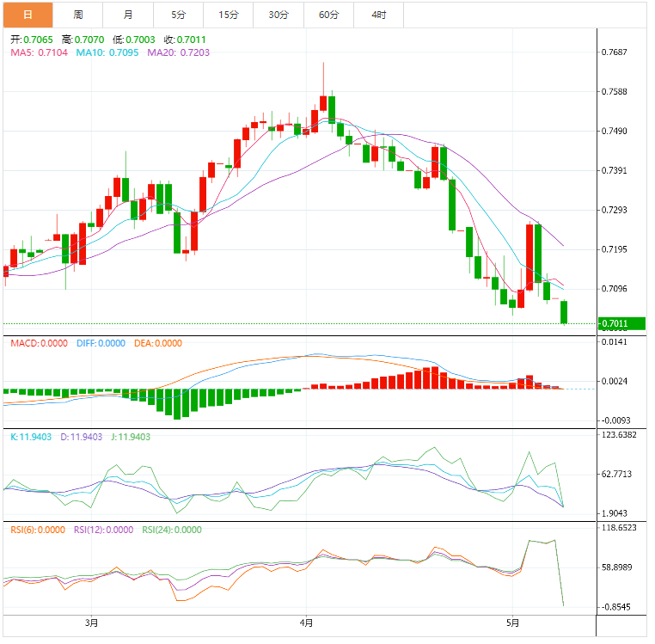Click the 123.6382 KDJ axis label

[619, 434]
